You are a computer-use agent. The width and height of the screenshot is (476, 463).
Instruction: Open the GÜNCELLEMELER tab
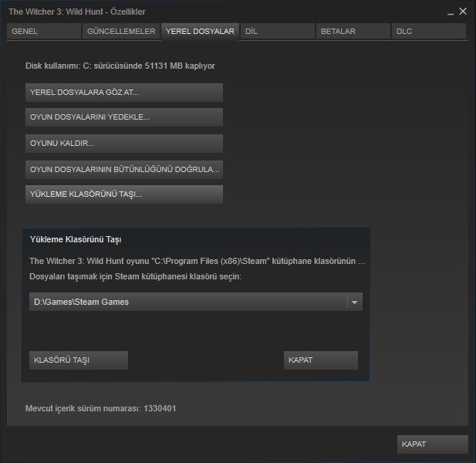(121, 32)
